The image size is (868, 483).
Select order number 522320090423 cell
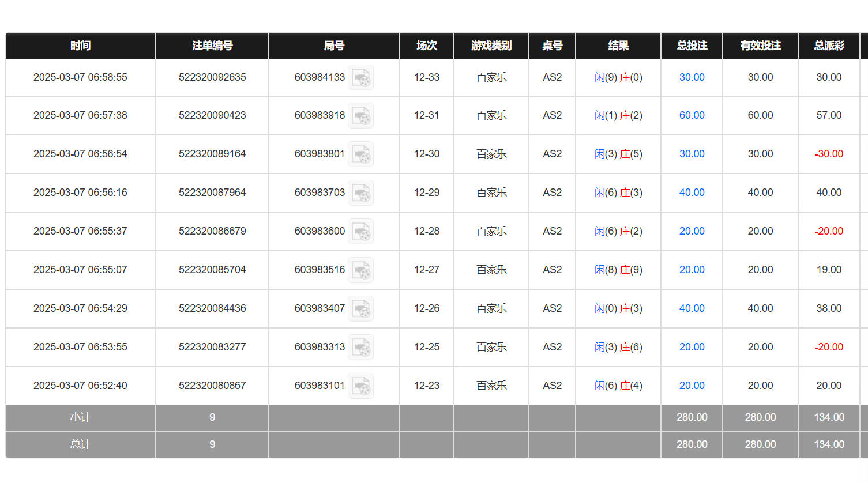pos(212,115)
